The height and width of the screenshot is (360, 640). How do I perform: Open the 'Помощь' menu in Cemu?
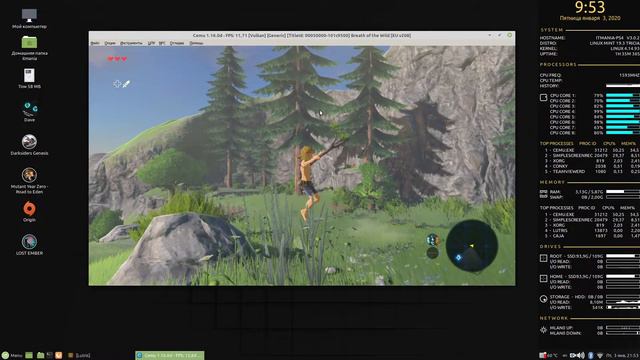[x=196, y=43]
